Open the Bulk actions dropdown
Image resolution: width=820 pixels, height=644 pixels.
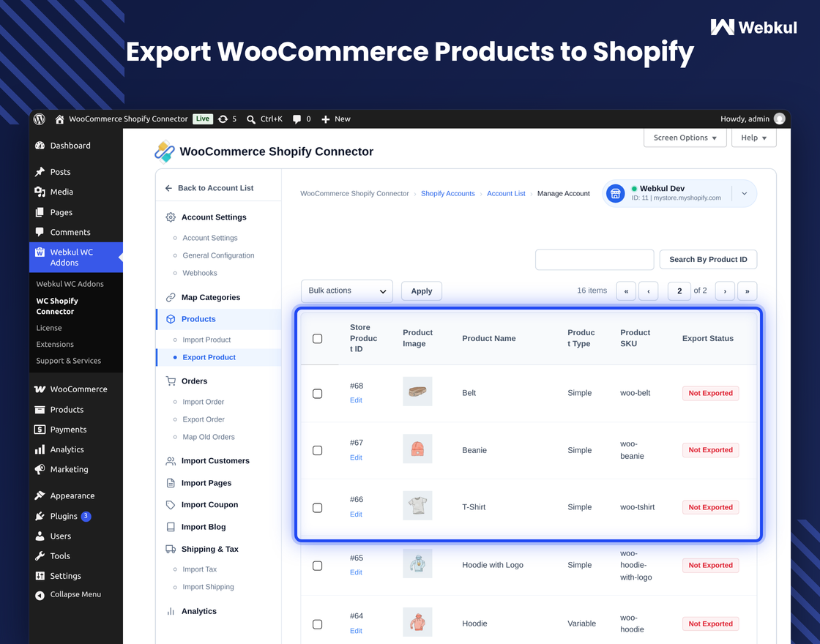[347, 291]
